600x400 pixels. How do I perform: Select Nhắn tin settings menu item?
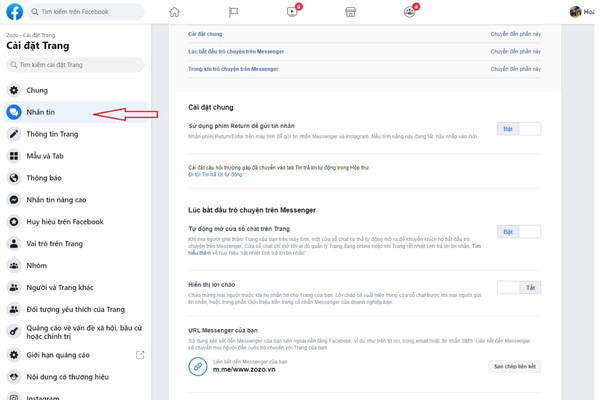(x=75, y=112)
